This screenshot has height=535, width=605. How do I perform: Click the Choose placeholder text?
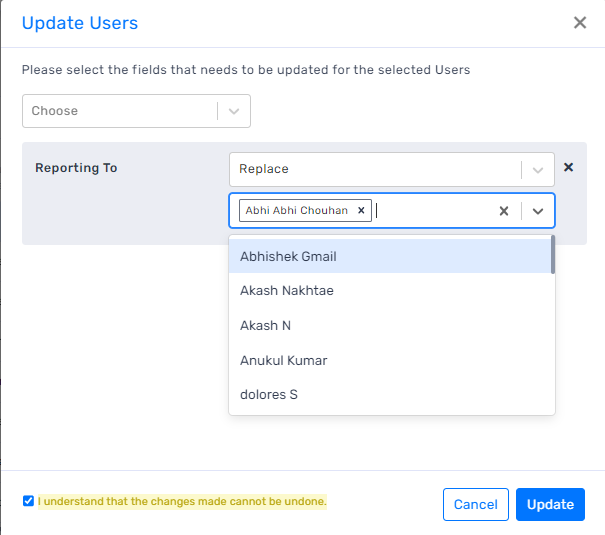(x=54, y=111)
